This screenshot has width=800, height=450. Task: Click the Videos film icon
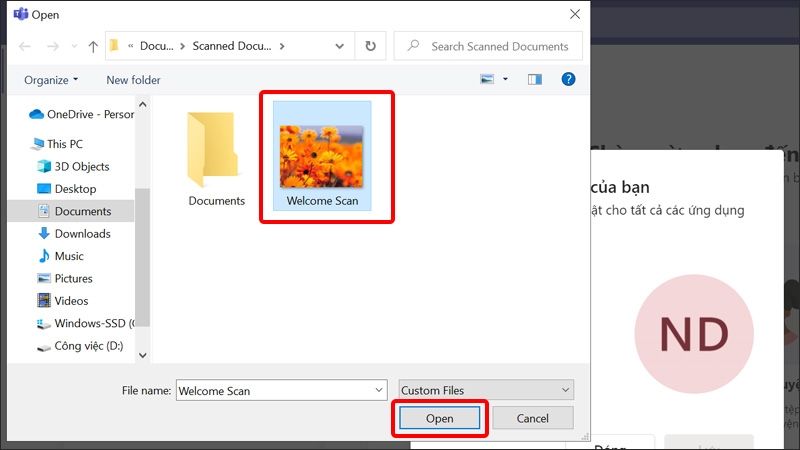(44, 301)
